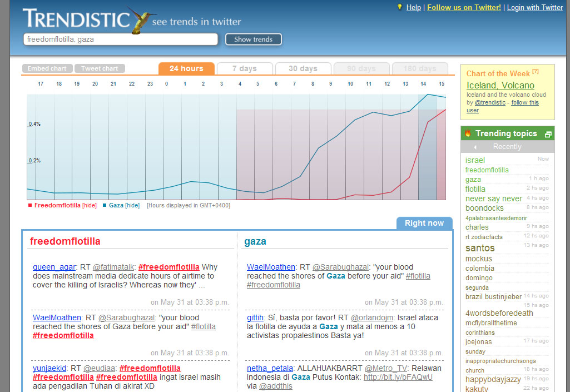Open the @addthis mention link
This screenshot has width=570, height=392.
[x=276, y=386]
